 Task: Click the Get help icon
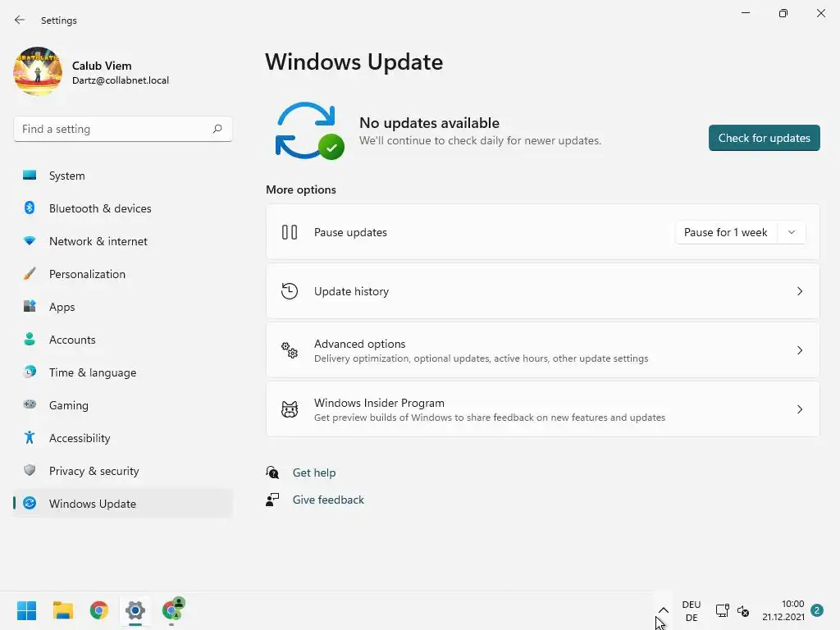(x=272, y=472)
